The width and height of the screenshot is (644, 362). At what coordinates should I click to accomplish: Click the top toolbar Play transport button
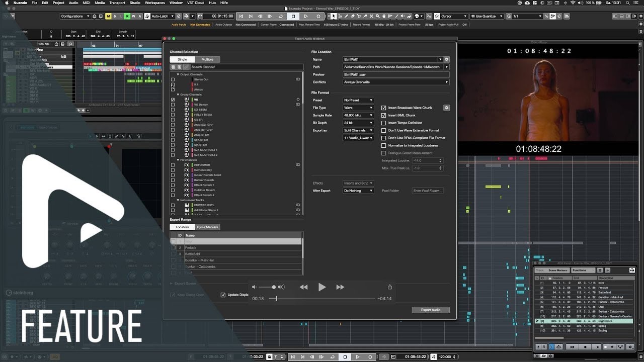[x=305, y=16]
